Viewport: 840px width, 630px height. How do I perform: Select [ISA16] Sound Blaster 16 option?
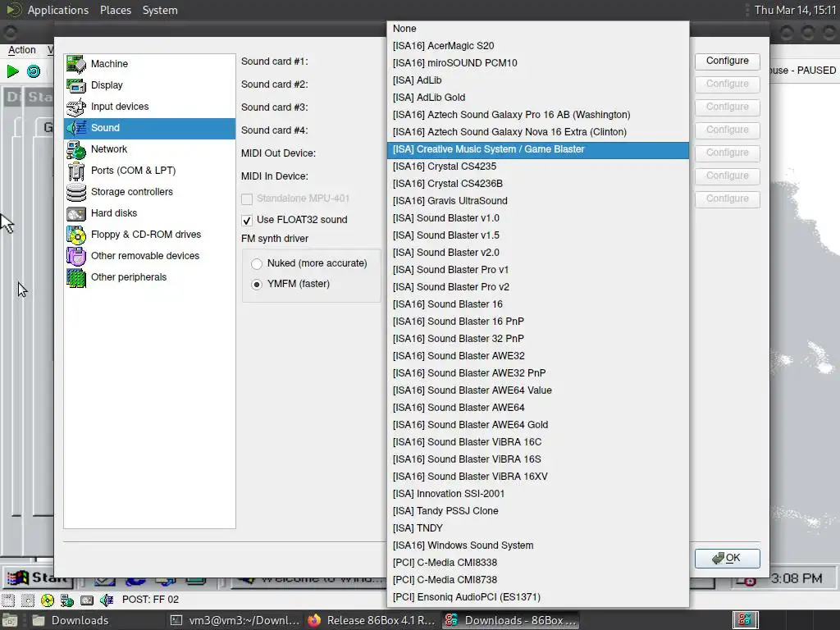pos(538,304)
